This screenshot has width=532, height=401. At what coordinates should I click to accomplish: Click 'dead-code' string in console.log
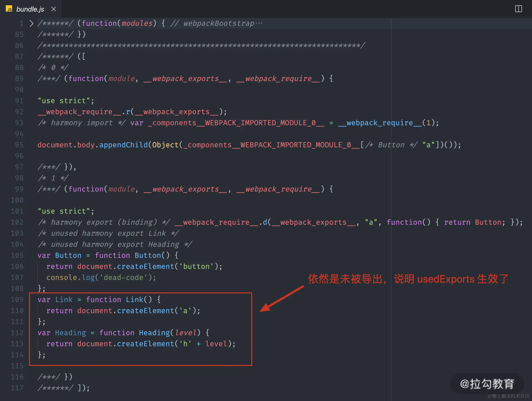pyautogui.click(x=123, y=278)
